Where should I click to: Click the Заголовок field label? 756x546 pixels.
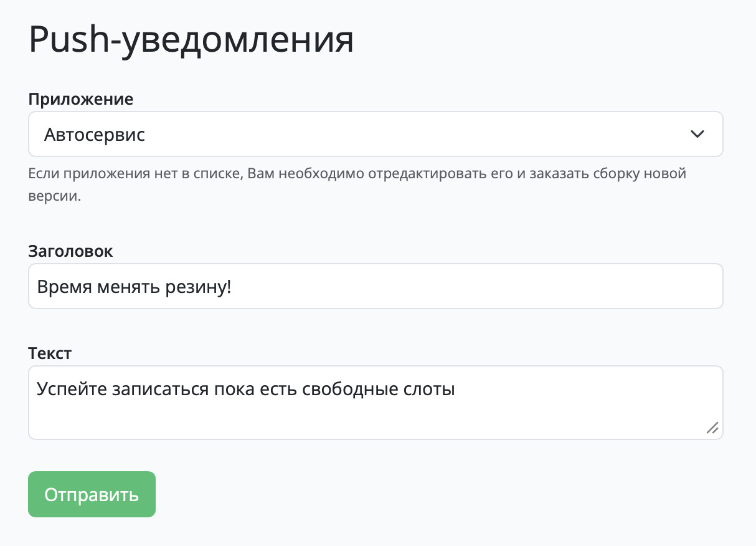click(x=71, y=251)
